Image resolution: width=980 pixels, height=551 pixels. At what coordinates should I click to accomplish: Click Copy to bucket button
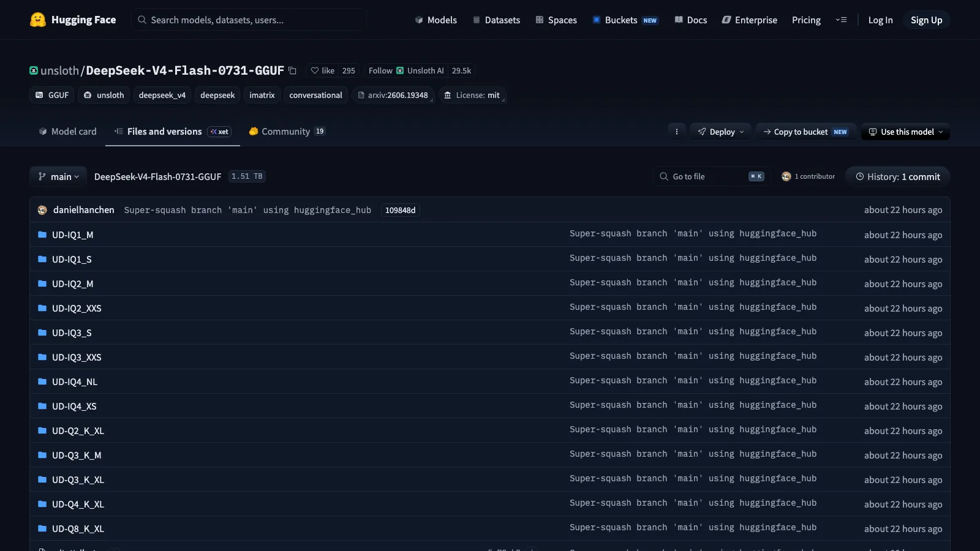pos(805,132)
